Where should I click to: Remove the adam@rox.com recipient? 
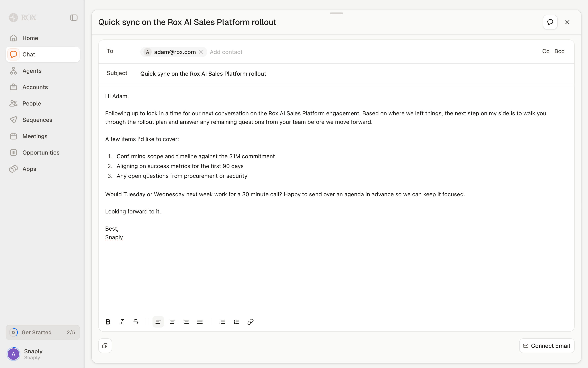[201, 52]
